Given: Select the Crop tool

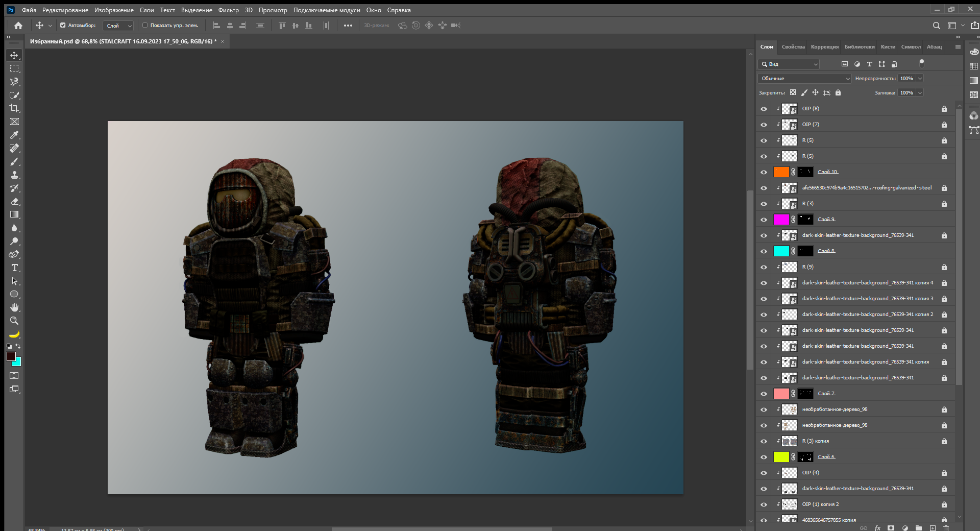Looking at the screenshot, I should (14, 108).
